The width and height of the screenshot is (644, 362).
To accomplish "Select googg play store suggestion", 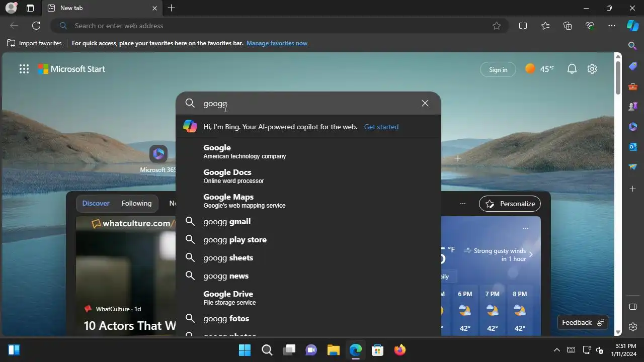I will (308, 239).
